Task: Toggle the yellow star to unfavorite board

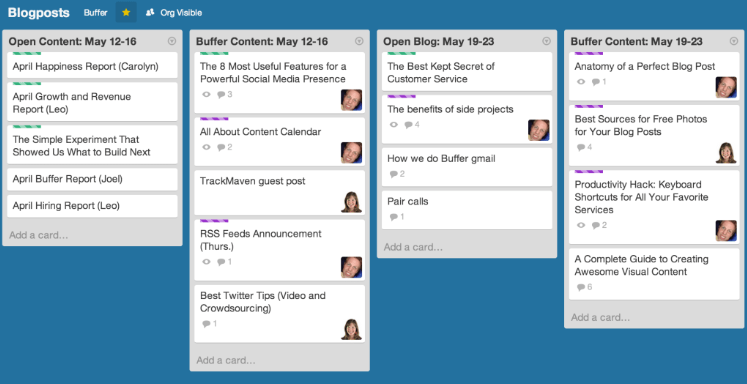Action: [126, 12]
